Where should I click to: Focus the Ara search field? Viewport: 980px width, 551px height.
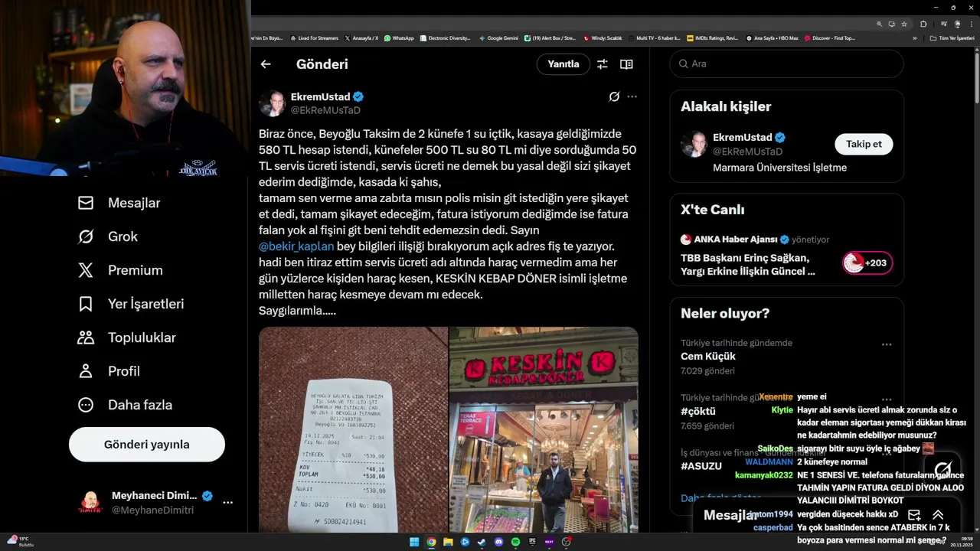(x=786, y=64)
